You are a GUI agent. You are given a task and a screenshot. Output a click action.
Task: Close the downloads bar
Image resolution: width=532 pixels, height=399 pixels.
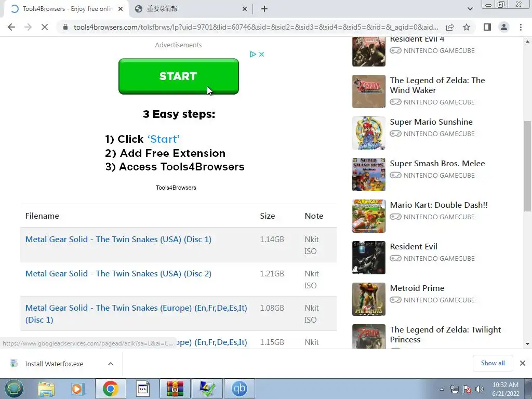click(523, 363)
